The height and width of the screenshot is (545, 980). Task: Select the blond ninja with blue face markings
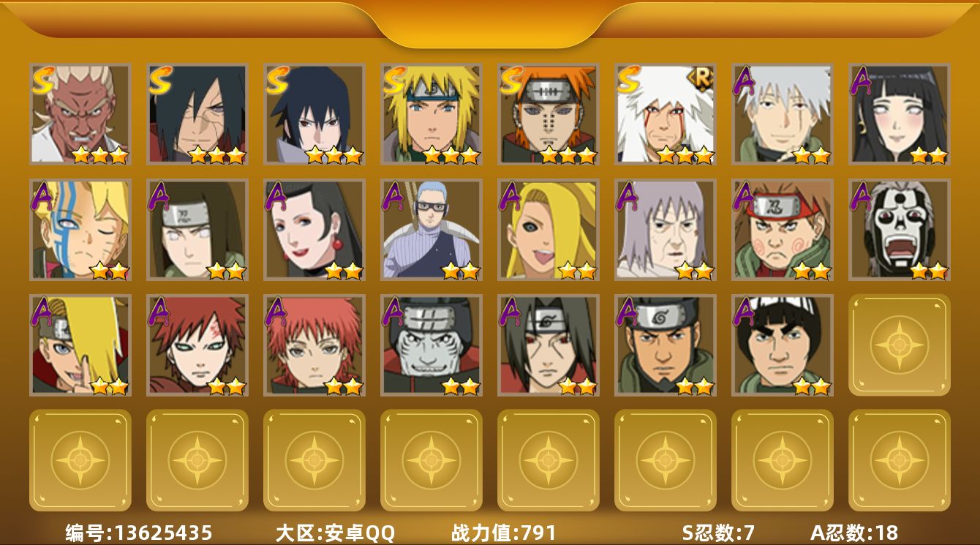[80, 229]
